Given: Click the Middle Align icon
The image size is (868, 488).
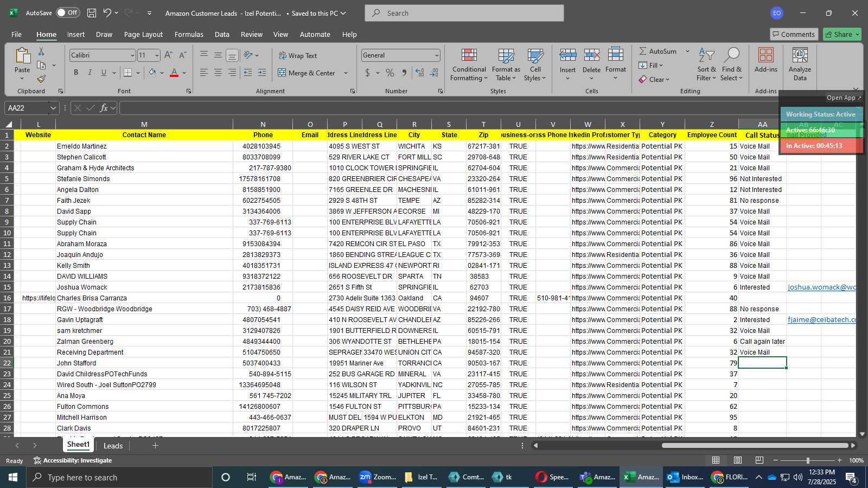Looking at the screenshot, I should [218, 55].
